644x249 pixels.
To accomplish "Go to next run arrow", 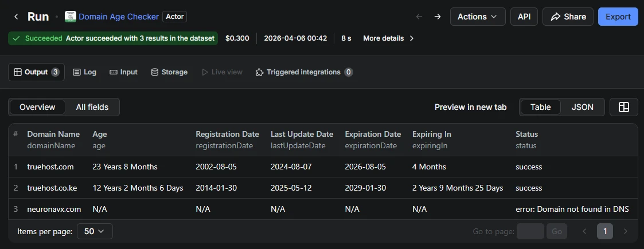I will tap(438, 17).
